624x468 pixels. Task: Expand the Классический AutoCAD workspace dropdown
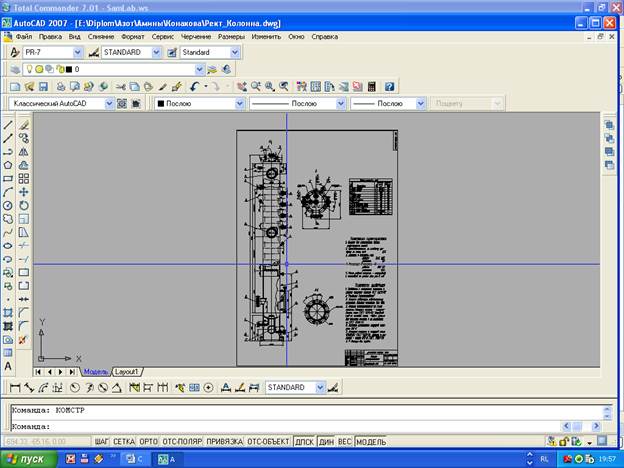click(x=110, y=103)
